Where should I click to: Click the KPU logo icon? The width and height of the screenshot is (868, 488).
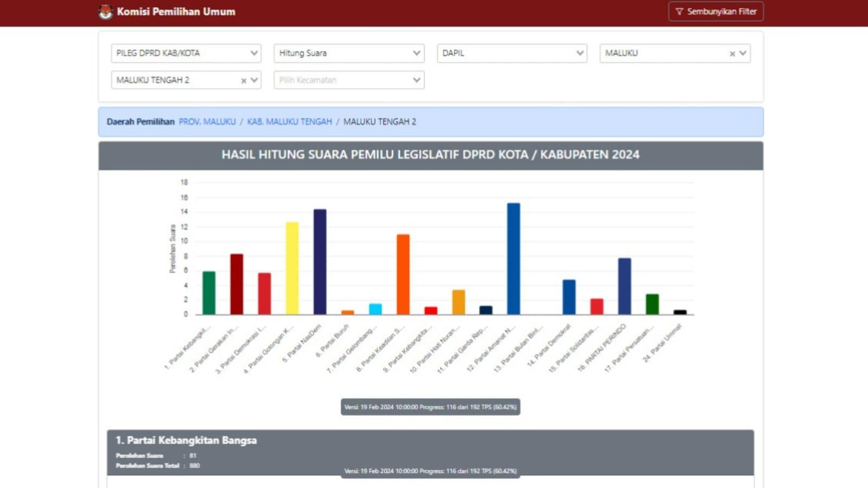coord(105,11)
